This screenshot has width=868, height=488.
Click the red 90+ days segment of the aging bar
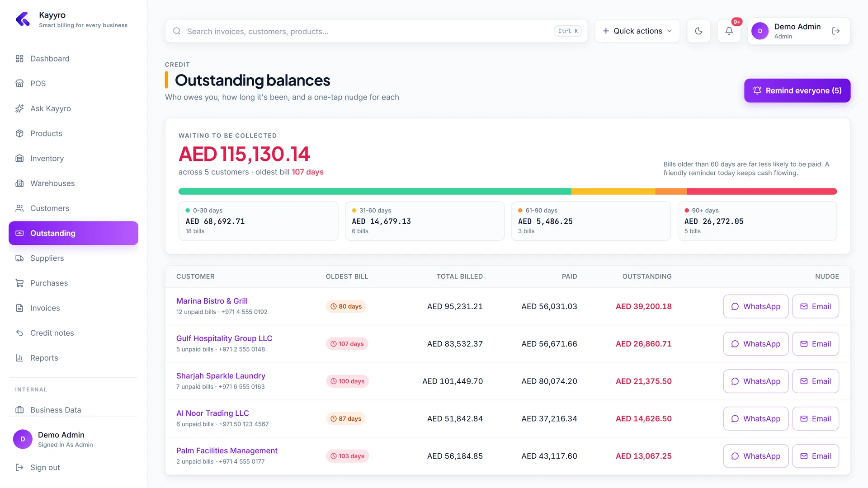point(762,192)
